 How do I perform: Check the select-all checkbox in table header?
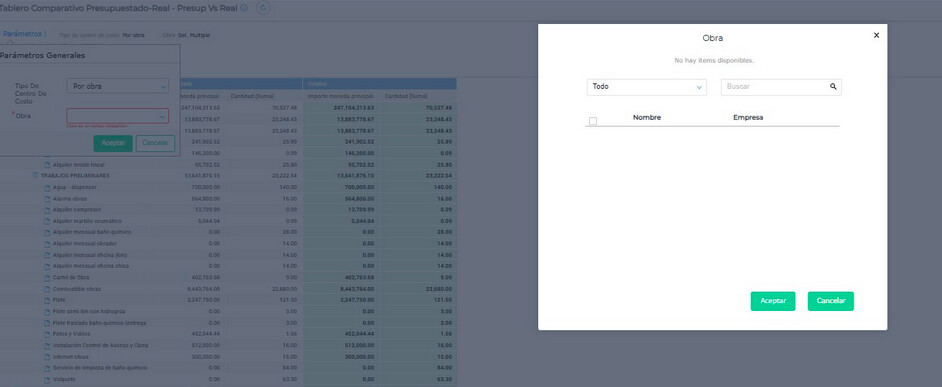point(593,121)
